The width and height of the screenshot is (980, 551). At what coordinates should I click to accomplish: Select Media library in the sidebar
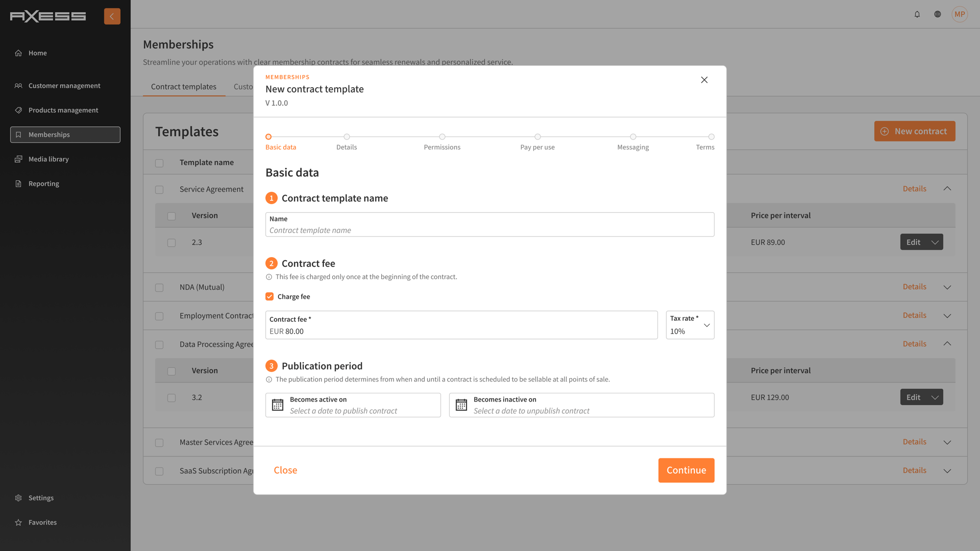[x=48, y=159]
